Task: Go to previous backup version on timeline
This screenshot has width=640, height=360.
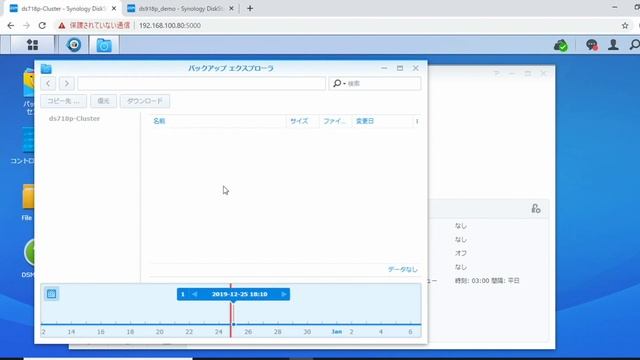Action: [195, 294]
